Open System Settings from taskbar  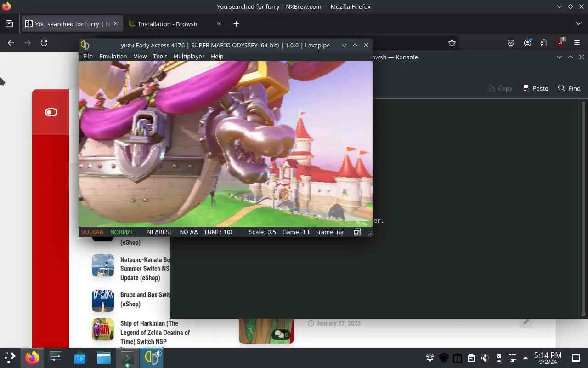56,357
